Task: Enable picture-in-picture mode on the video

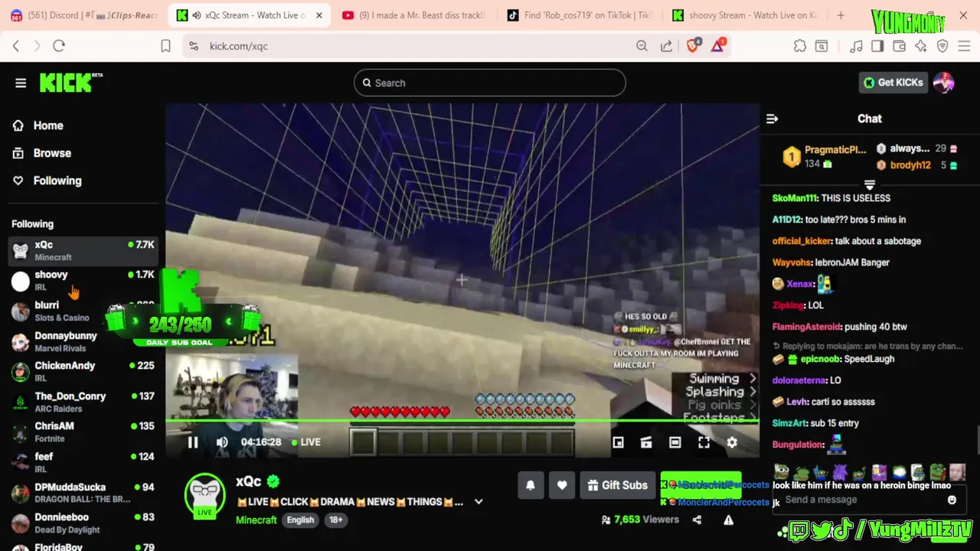Action: [618, 442]
